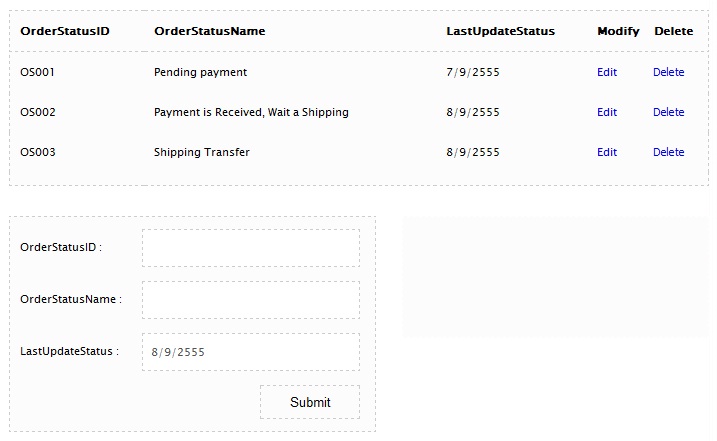Click the OrderStatusID column header
717x441 pixels.
click(65, 31)
